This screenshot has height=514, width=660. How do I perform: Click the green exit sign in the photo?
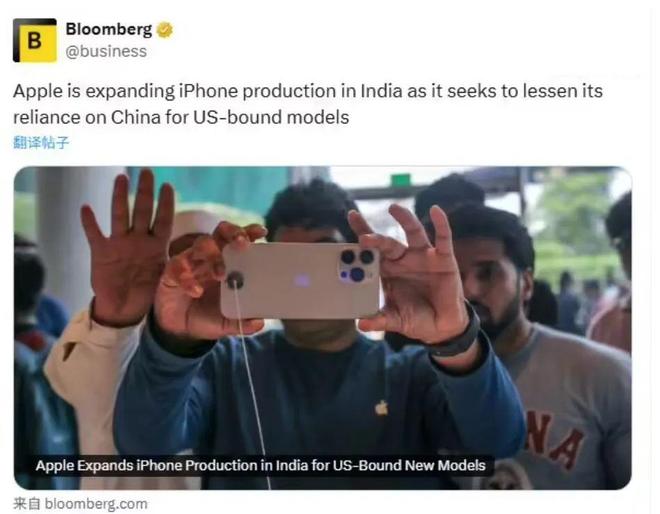coord(400,180)
